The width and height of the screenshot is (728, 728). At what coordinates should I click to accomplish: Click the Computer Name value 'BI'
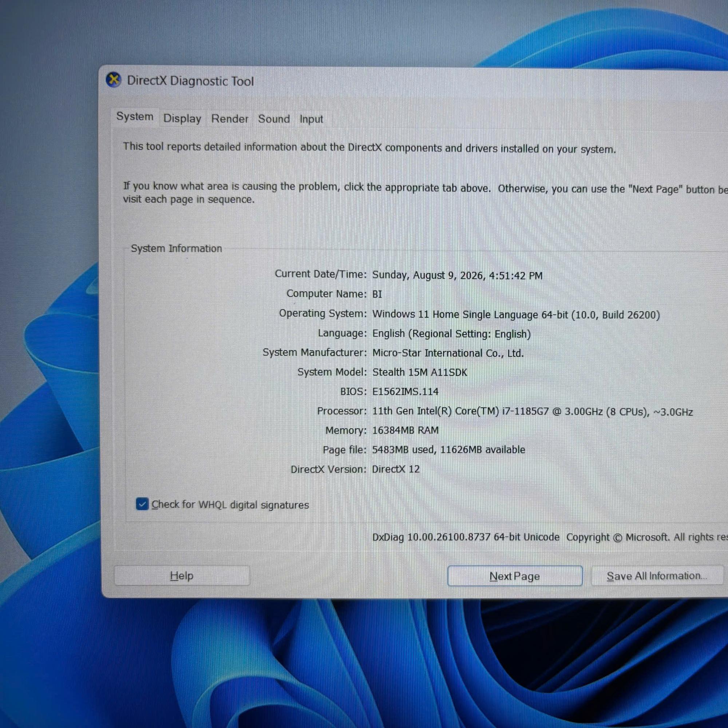[377, 294]
